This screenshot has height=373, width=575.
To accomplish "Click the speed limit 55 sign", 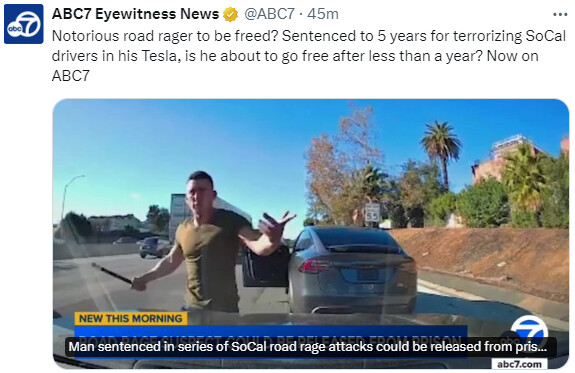I will tap(372, 213).
